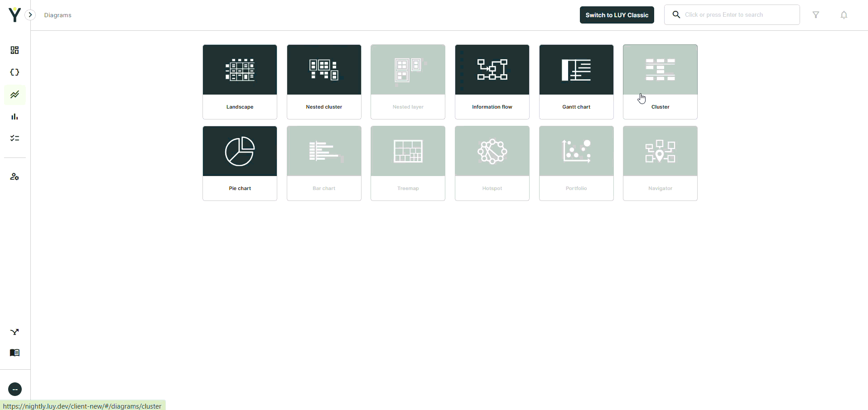
Task: Open the checklist icon in sidebar
Action: [15, 138]
